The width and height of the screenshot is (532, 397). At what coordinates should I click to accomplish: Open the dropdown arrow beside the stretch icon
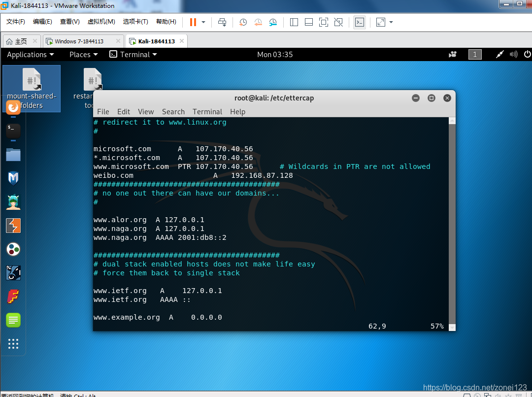pyautogui.click(x=391, y=22)
